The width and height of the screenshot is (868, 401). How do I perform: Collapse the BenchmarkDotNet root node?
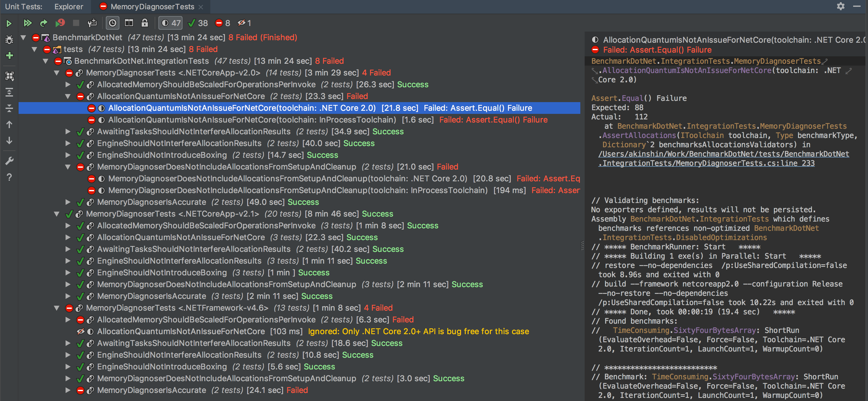tap(23, 37)
